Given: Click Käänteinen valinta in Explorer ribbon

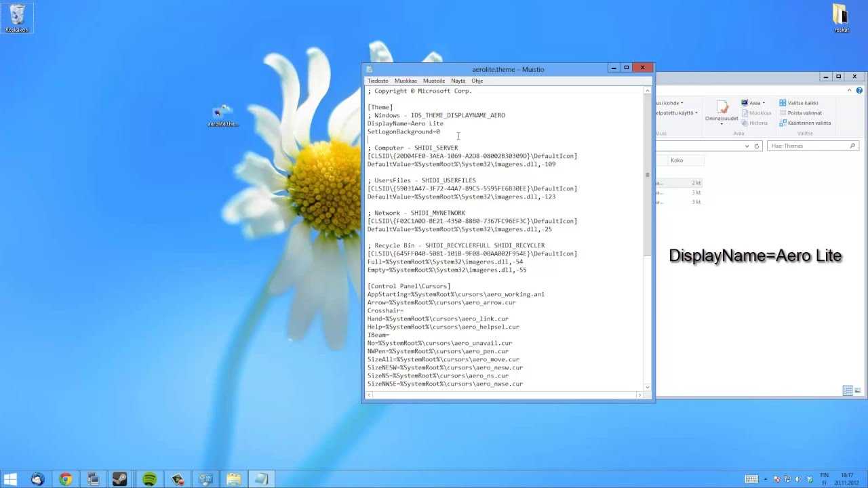Looking at the screenshot, I should pyautogui.click(x=805, y=123).
